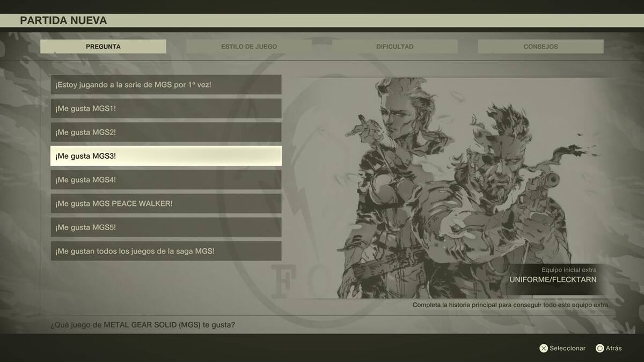Click the 'Equipo inicial extra' label
This screenshot has width=644, height=362.
point(569,270)
